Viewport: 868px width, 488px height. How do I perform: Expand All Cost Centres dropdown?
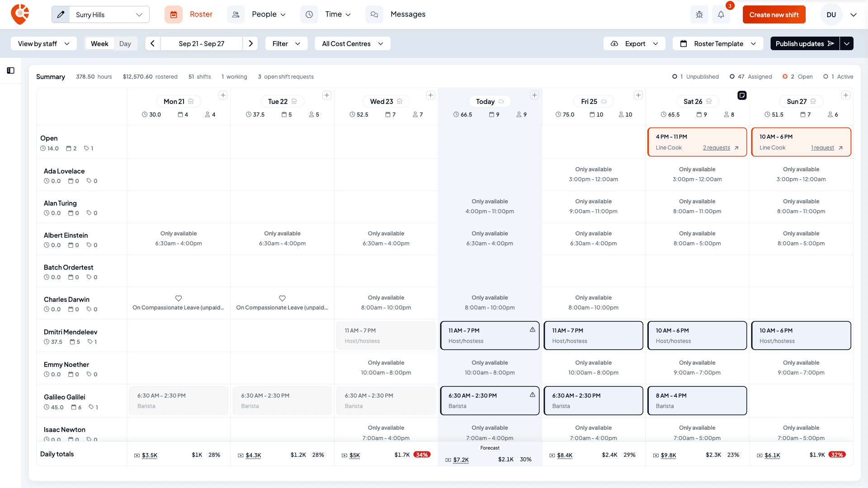click(x=353, y=43)
